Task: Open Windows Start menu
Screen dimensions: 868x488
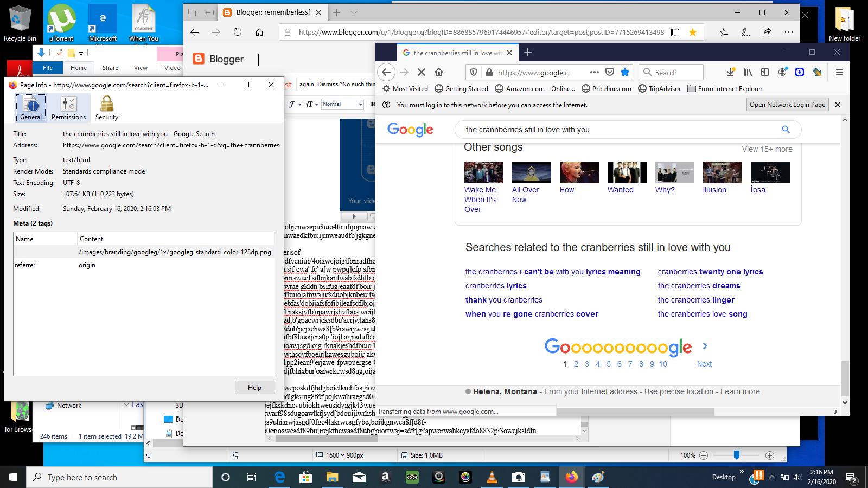Action: tap(13, 477)
